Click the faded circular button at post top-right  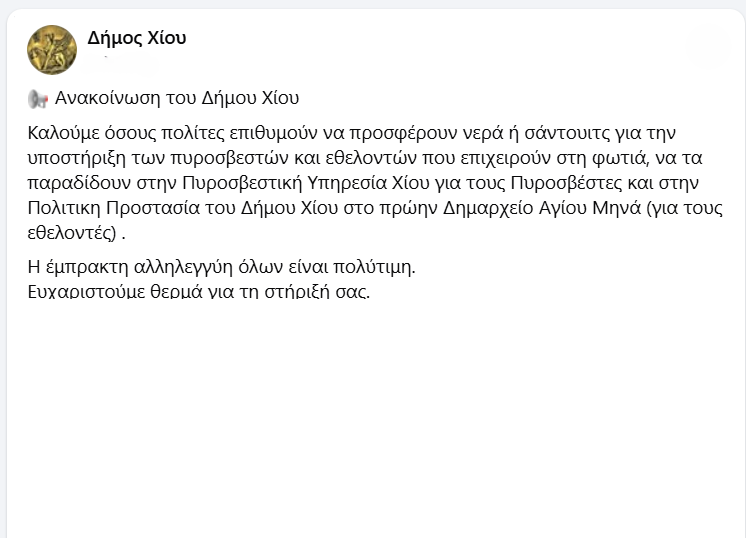(709, 48)
